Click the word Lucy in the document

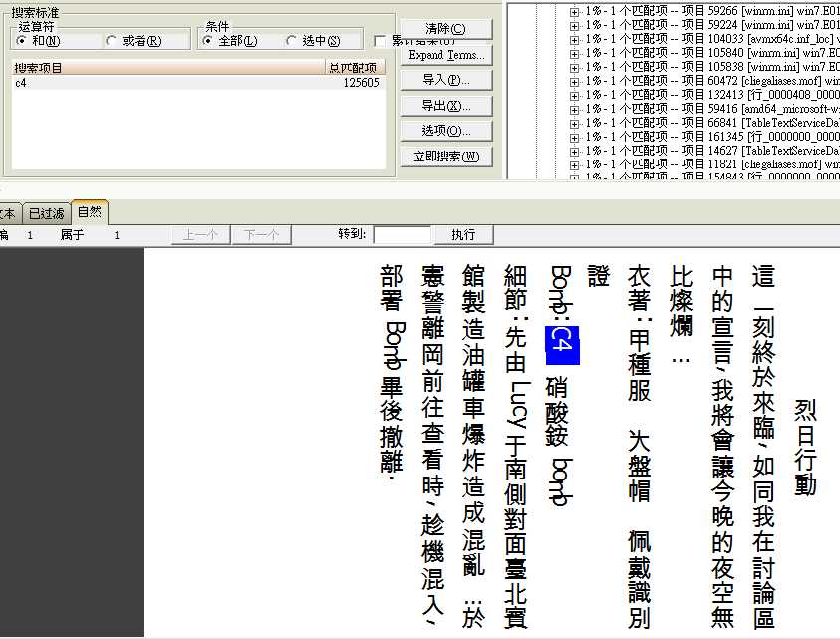(x=517, y=404)
